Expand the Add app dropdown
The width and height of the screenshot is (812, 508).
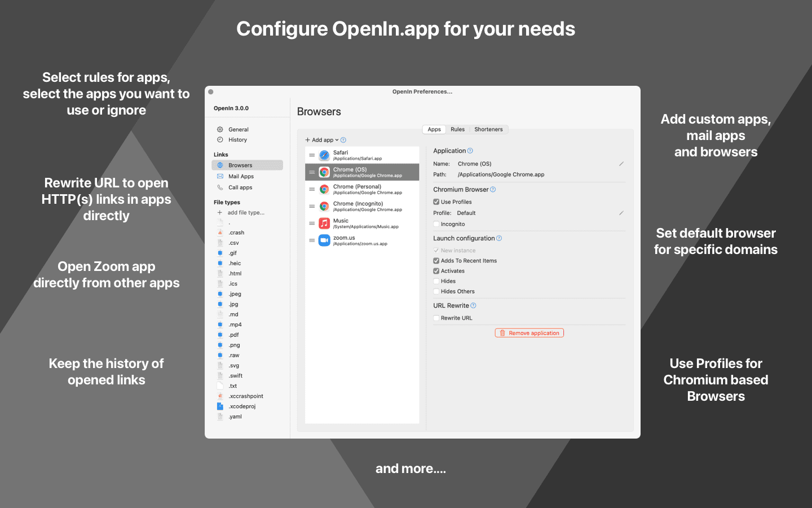point(322,140)
